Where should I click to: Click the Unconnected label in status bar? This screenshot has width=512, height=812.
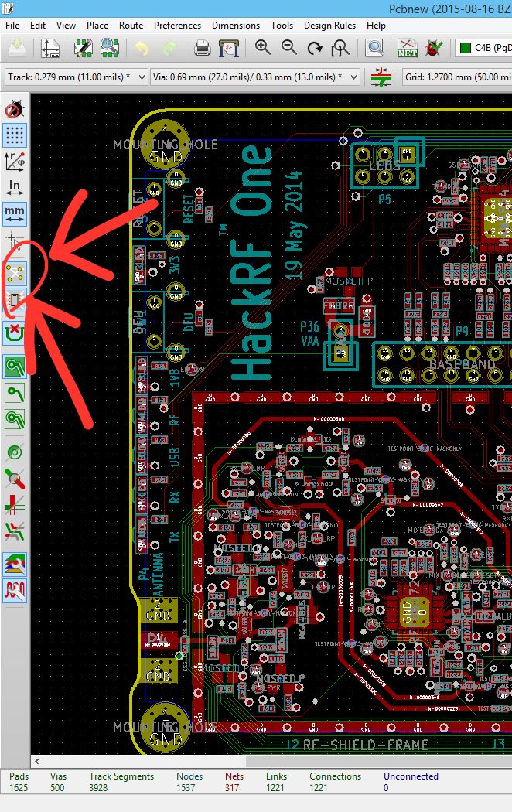click(411, 776)
